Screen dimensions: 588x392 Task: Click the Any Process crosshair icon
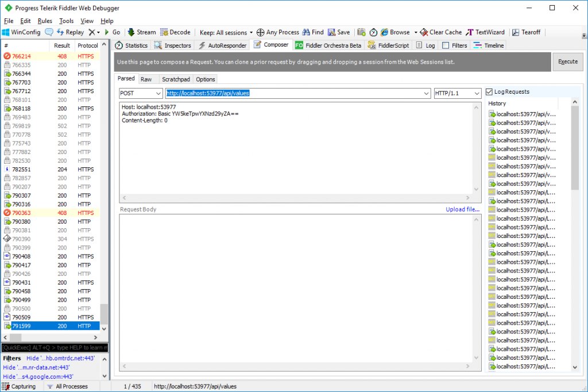(x=260, y=32)
